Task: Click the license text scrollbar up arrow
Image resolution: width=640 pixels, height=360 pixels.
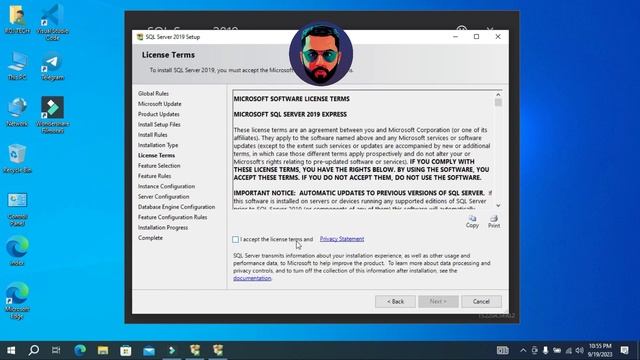Action: click(x=498, y=95)
